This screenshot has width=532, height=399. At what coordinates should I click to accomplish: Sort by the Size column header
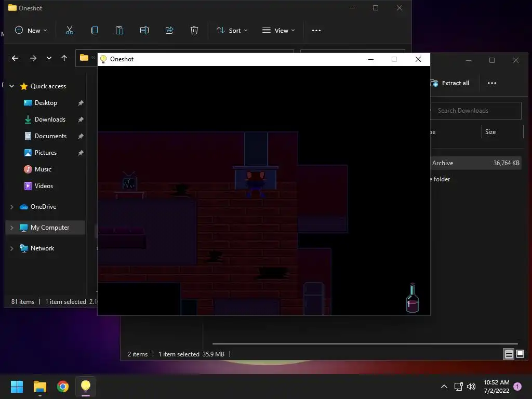pyautogui.click(x=490, y=131)
